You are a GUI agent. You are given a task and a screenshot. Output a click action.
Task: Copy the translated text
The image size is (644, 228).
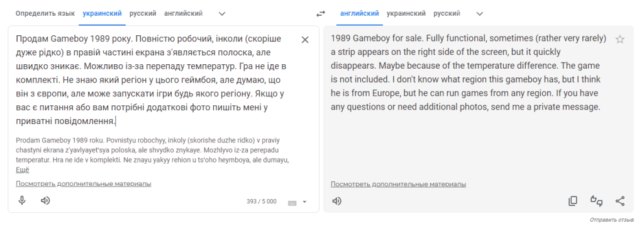572,201
